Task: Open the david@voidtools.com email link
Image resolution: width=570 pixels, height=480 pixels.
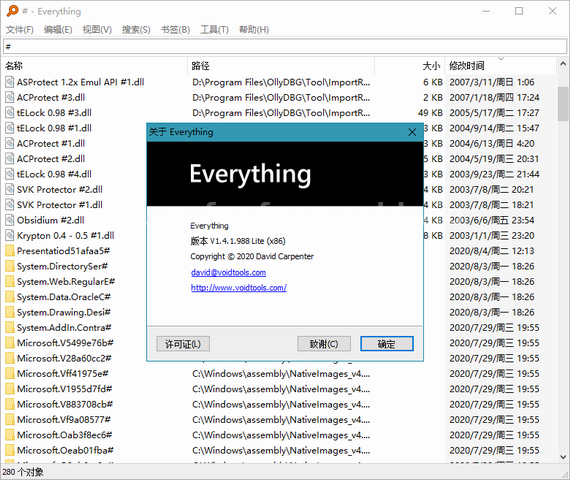Action: coord(228,272)
